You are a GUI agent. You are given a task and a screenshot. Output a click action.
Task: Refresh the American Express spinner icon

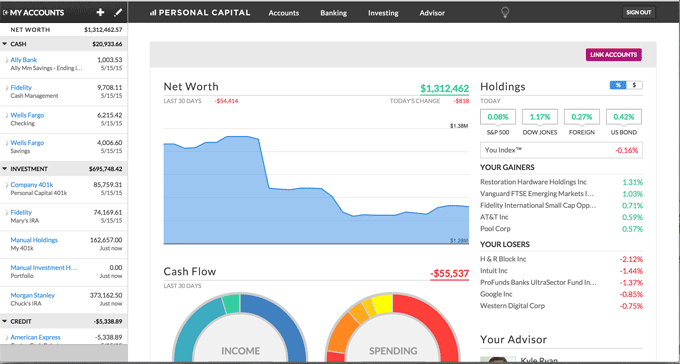pos(7,338)
